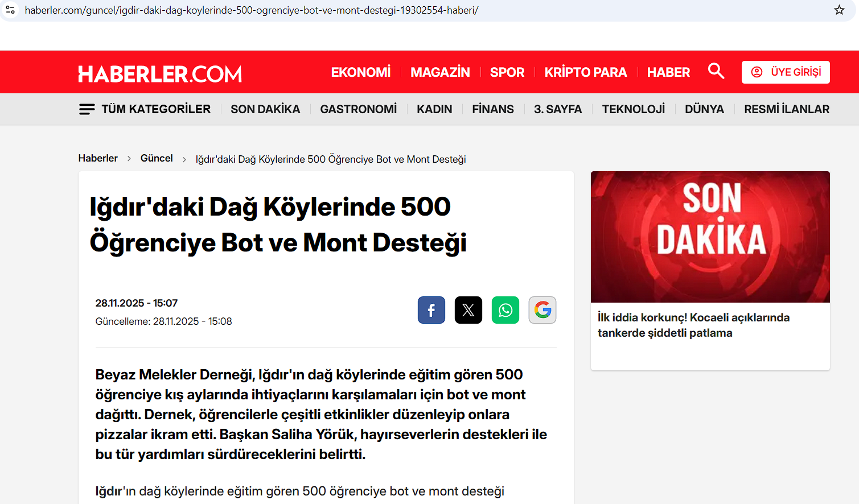Open the search magnifier icon
Screen dimensions: 859x504
coord(716,71)
